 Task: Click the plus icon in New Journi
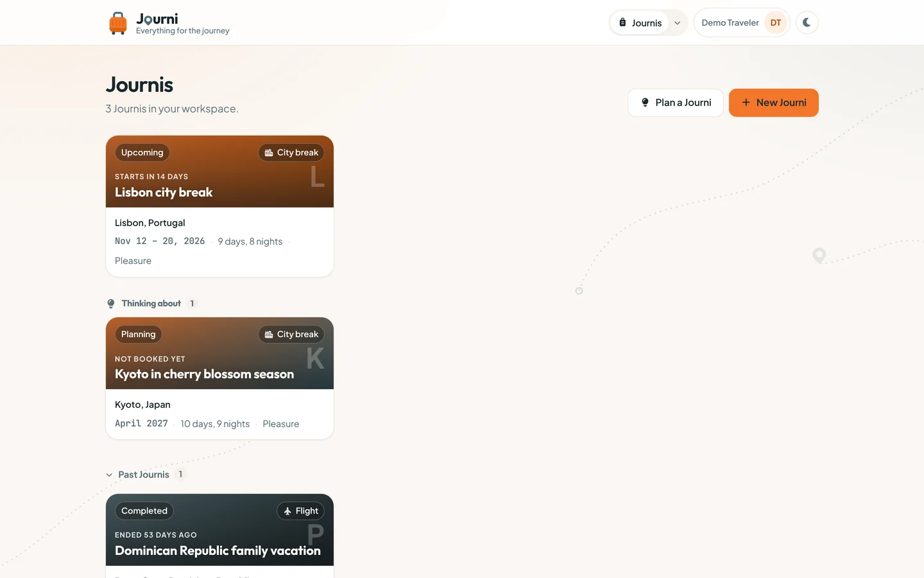tap(746, 103)
